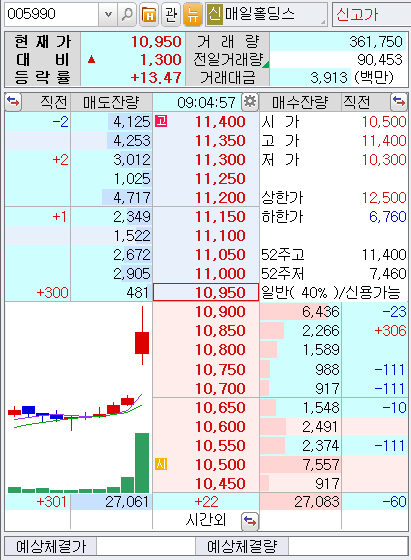Open the order book settings gear icon
411x560 pixels.
coord(250,102)
